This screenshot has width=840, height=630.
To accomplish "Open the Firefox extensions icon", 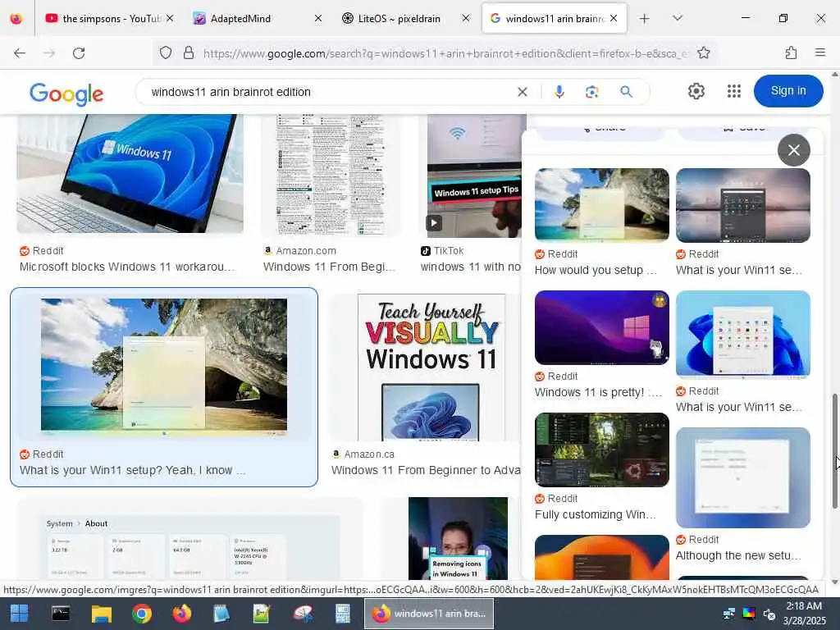I will click(791, 53).
